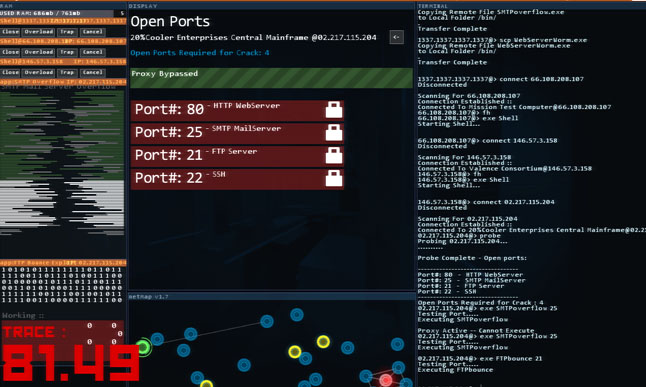Click the SMTP MailServer port 25 lock icon
This screenshot has width=646, height=387.
point(334,133)
